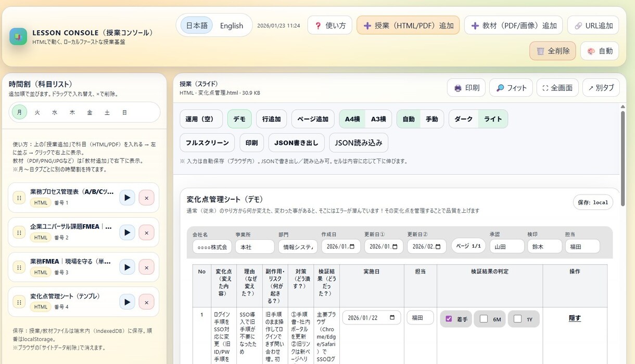Select 手動 mode in sheet toolbar

[432, 119]
